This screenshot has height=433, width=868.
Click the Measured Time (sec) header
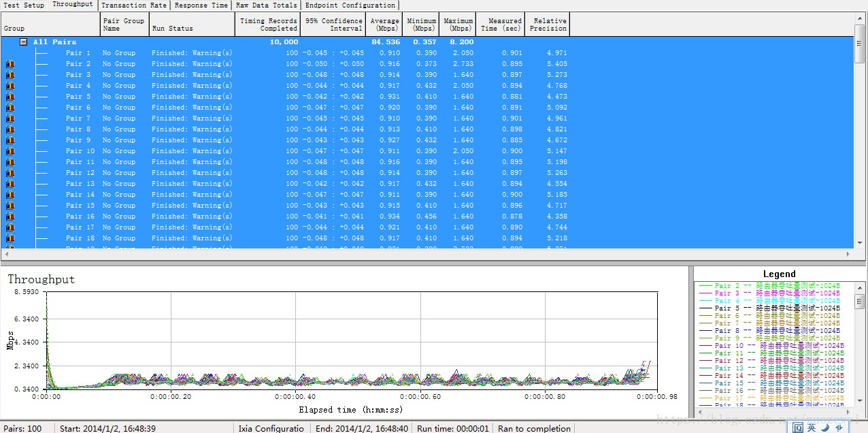click(500, 25)
